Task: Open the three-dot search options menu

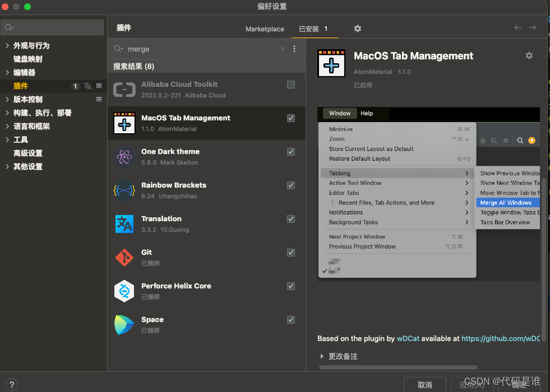Action: (x=294, y=49)
